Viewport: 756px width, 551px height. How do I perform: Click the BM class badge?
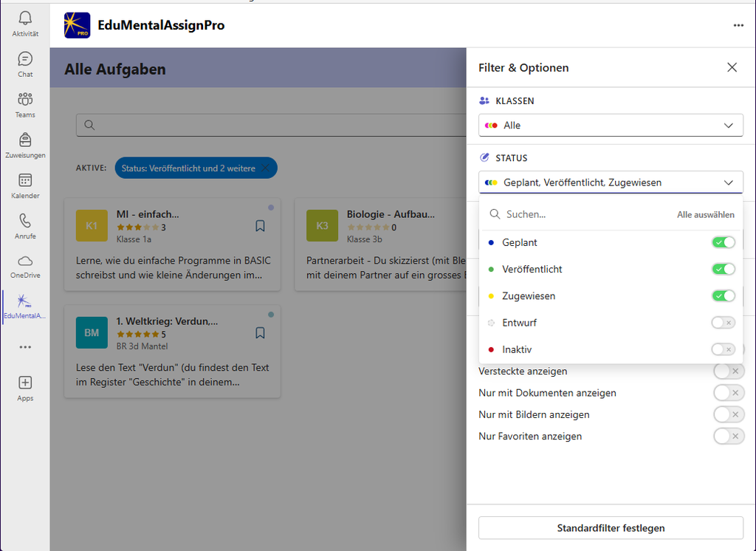point(92,332)
